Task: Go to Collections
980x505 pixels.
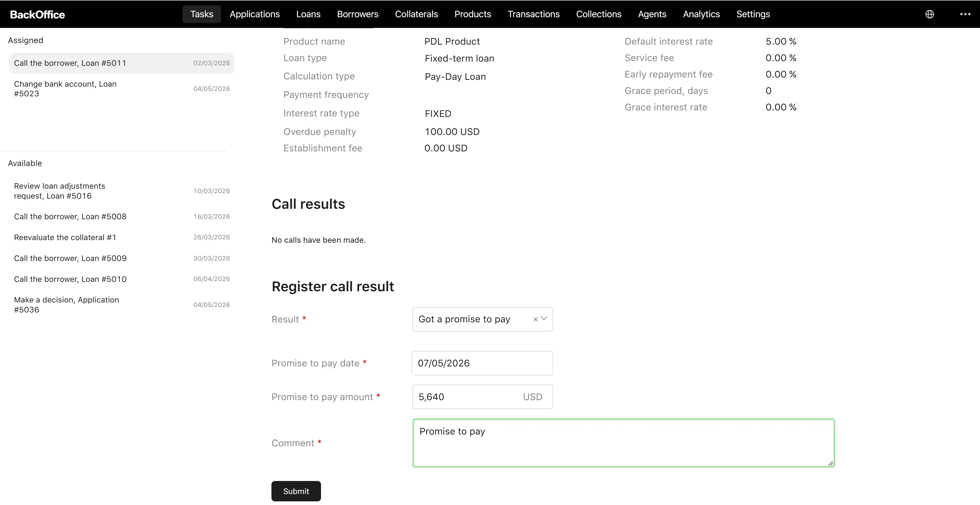Action: [x=598, y=14]
